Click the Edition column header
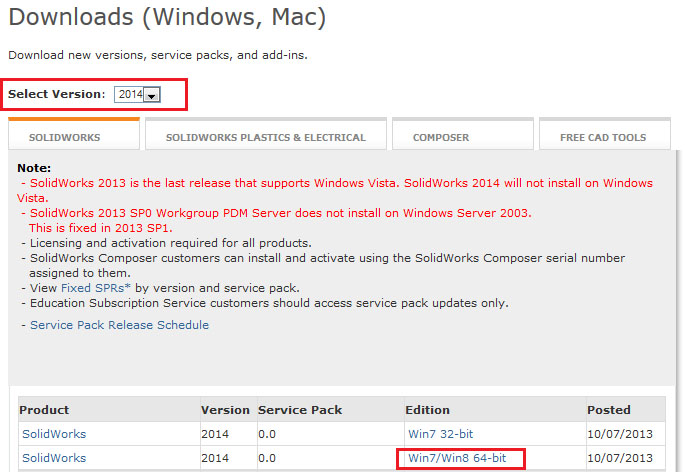Screen dimensions: 685x472 coord(427,410)
